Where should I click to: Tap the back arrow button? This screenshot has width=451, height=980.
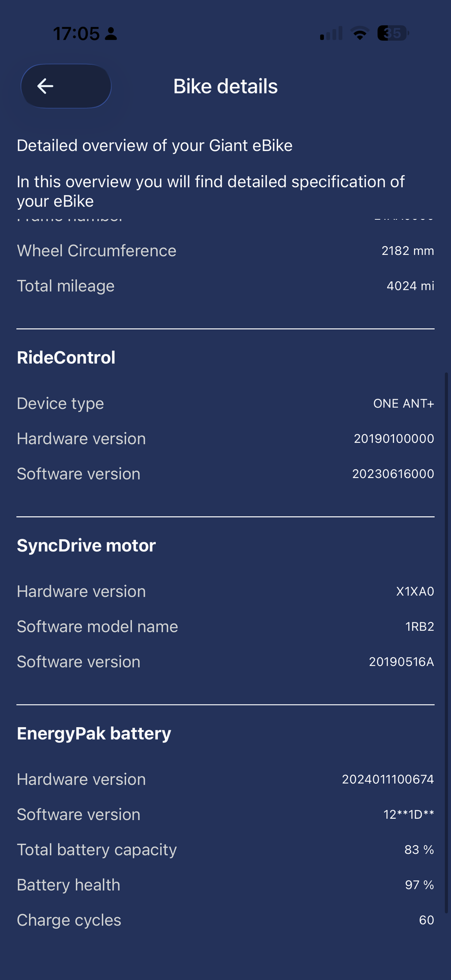[66, 86]
